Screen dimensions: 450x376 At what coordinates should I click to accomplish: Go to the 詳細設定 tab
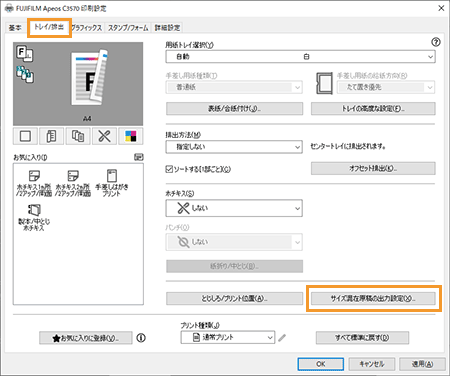click(167, 28)
